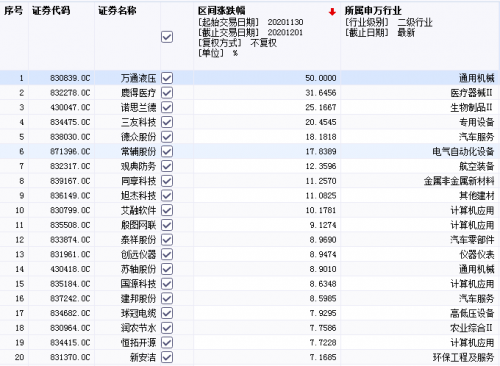
Task: Change the industry 截止日期 value 最新
Action: tap(406, 33)
